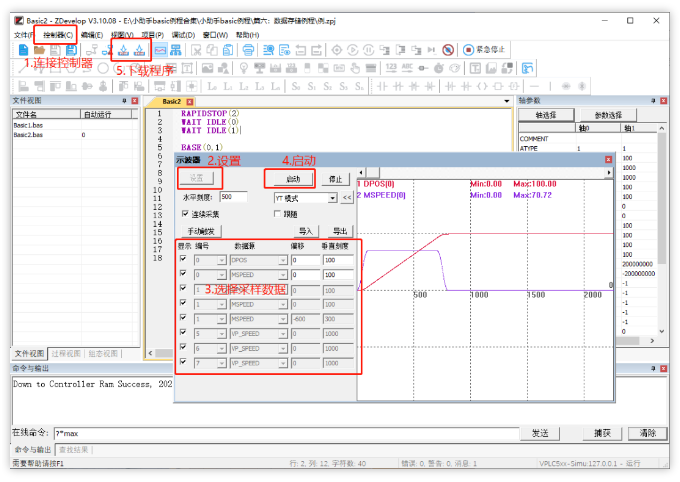The width and height of the screenshot is (680, 482).
Task: Toggle display checkbox for row with offset -600
Action: coord(183,318)
